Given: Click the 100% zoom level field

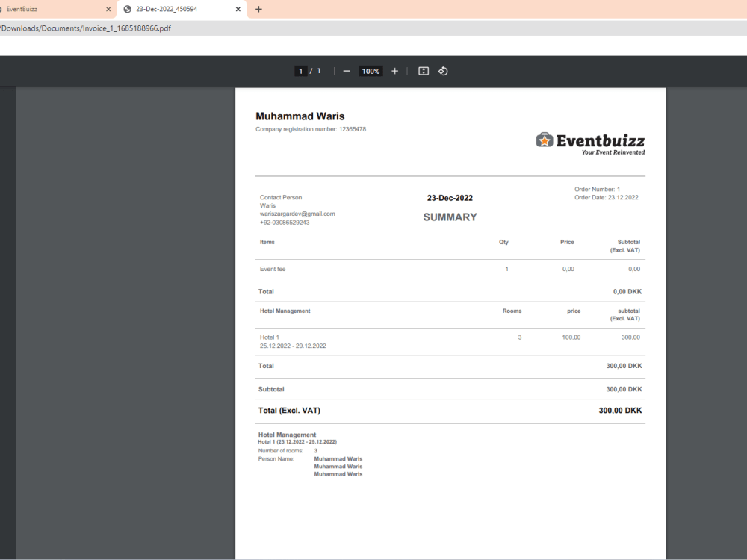Looking at the screenshot, I should (371, 71).
